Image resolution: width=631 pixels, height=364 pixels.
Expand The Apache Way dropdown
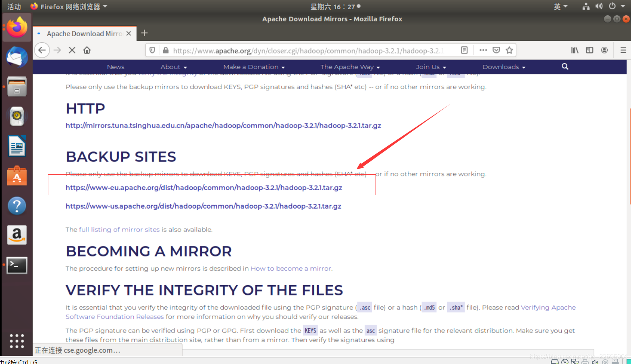tap(350, 67)
